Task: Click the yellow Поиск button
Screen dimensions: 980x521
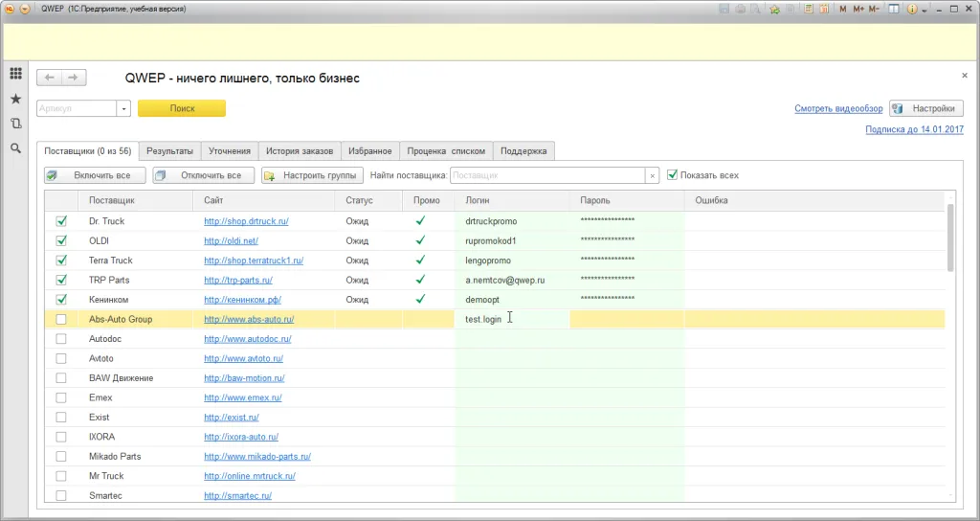Action: pos(182,108)
